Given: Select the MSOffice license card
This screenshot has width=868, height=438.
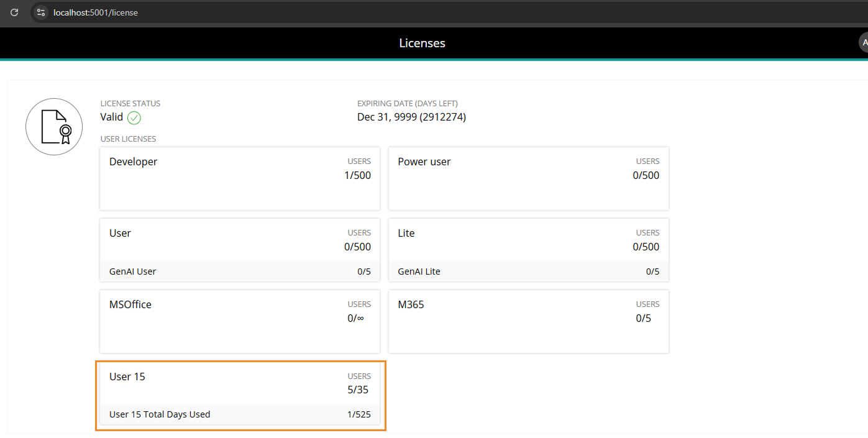Looking at the screenshot, I should point(240,321).
